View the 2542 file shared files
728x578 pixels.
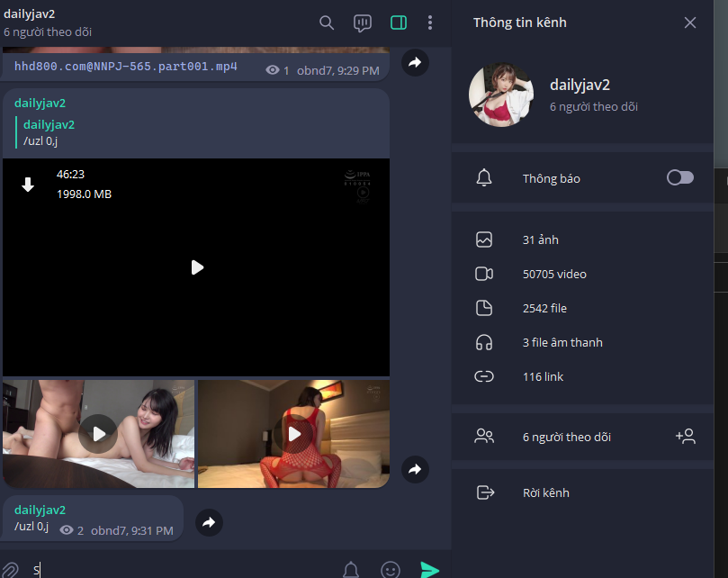[544, 309]
